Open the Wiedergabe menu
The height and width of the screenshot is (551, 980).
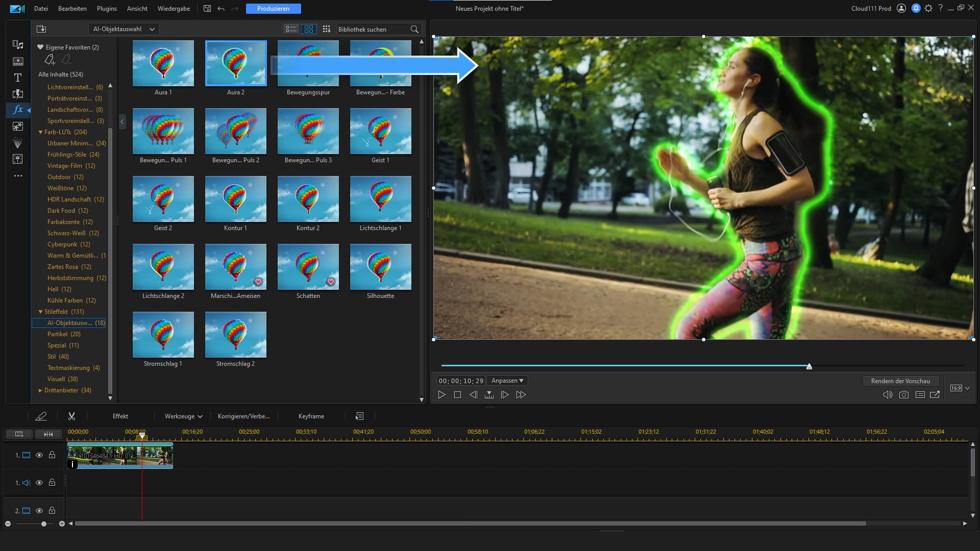coord(174,9)
